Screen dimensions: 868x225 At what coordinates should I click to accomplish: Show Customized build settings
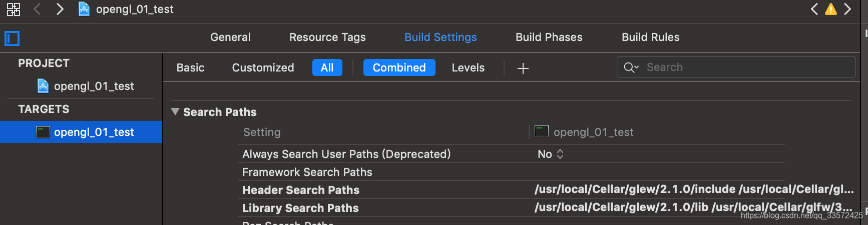[x=263, y=67]
